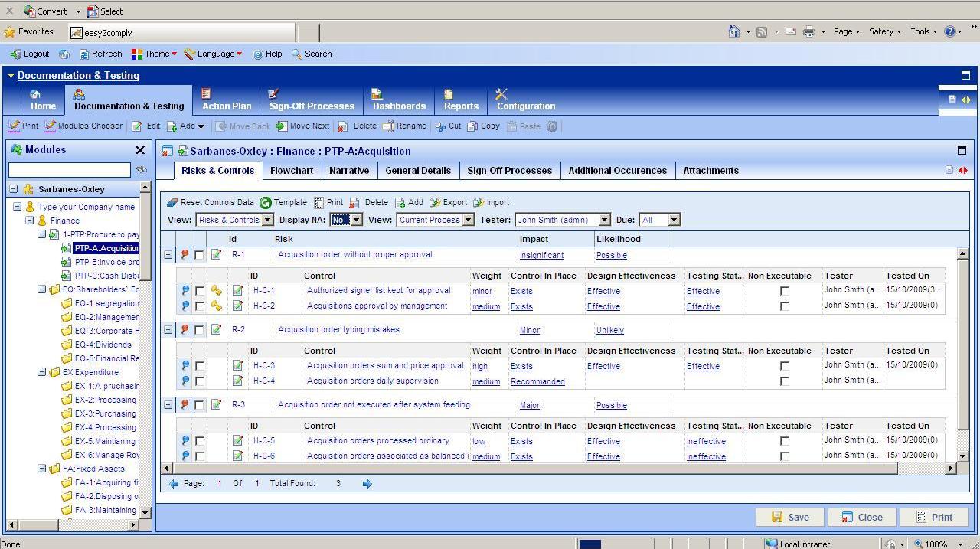Tick the checkbox for risk R-1

click(199, 255)
